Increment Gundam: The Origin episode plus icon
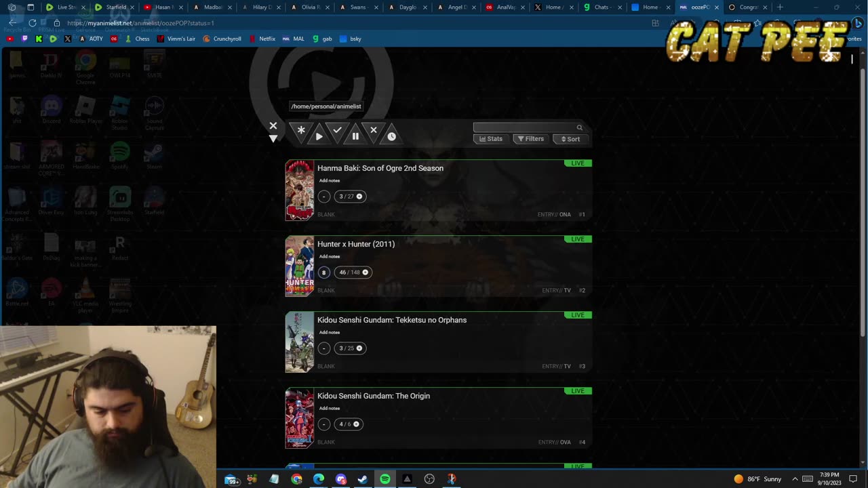The width and height of the screenshot is (868, 488). tap(356, 424)
